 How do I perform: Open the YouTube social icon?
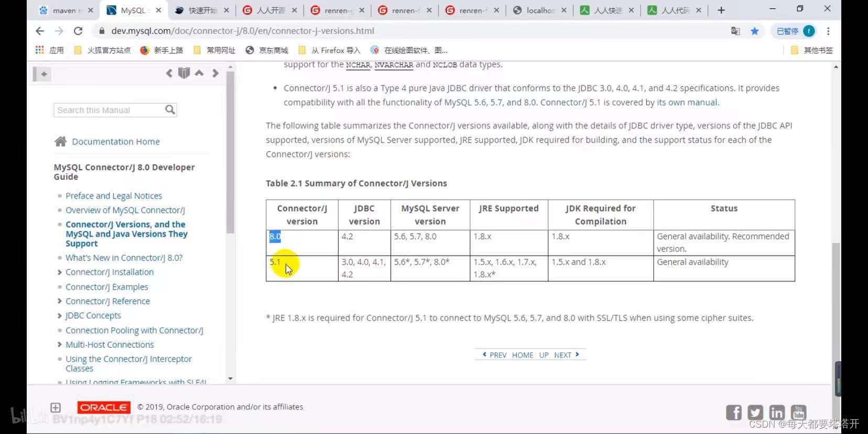(x=798, y=413)
